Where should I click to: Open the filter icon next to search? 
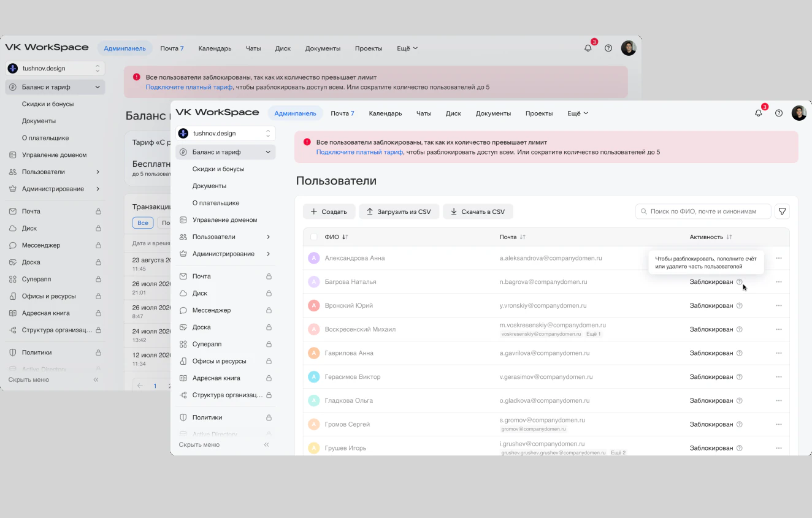click(782, 211)
